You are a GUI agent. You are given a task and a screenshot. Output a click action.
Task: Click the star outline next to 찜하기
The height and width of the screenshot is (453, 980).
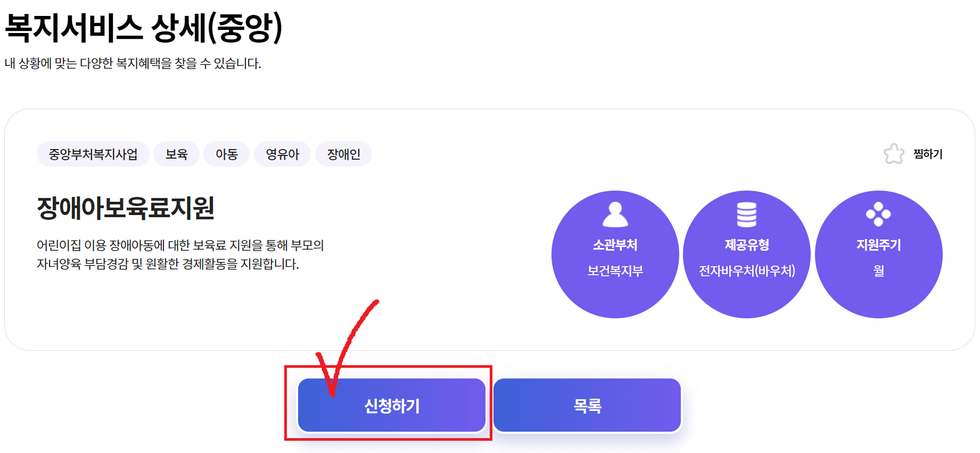[894, 154]
